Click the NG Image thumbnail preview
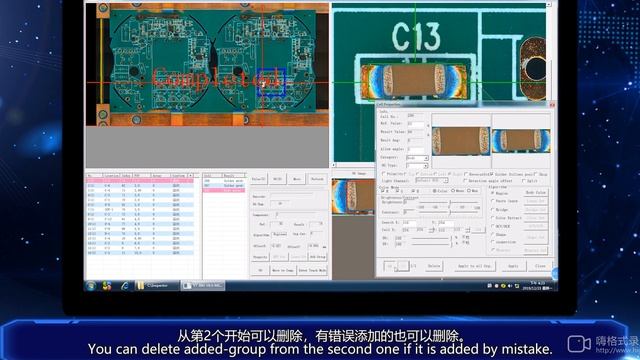 click(x=353, y=197)
